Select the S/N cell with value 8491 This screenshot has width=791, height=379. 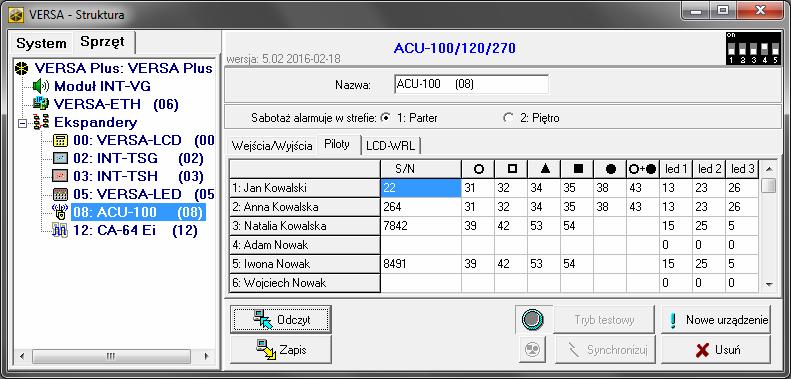(x=421, y=264)
